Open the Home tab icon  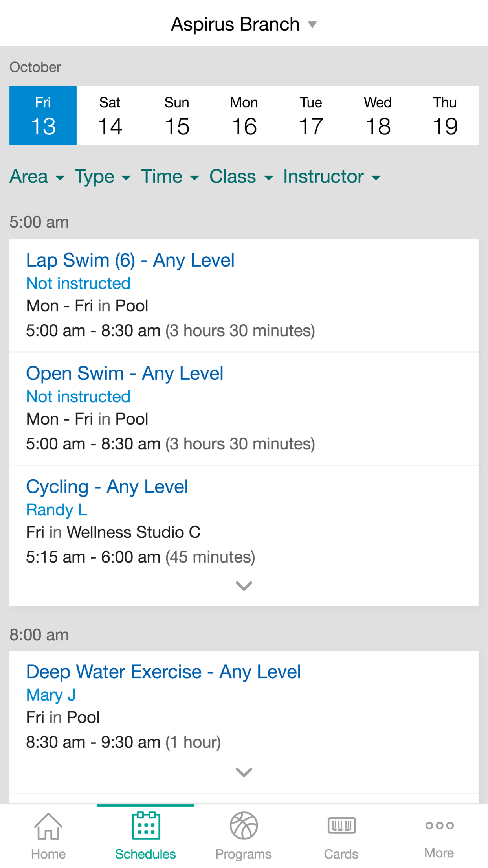click(48, 826)
